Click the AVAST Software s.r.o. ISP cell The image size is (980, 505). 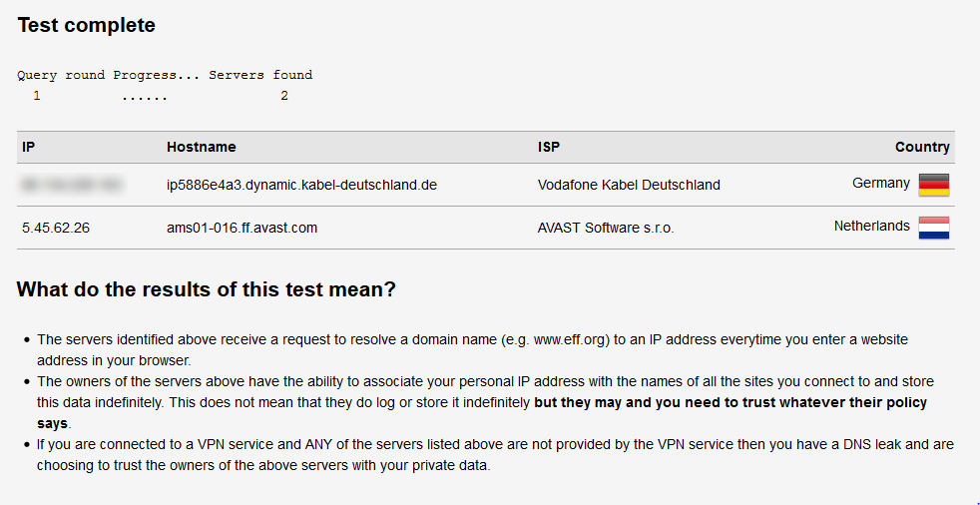pos(606,229)
